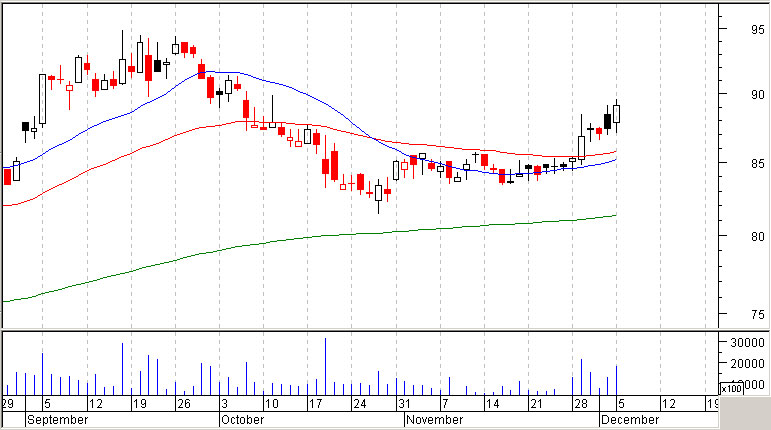The height and width of the screenshot is (430, 771).
Task: Select the tallest volume bar near October 17
Action: tap(325, 367)
